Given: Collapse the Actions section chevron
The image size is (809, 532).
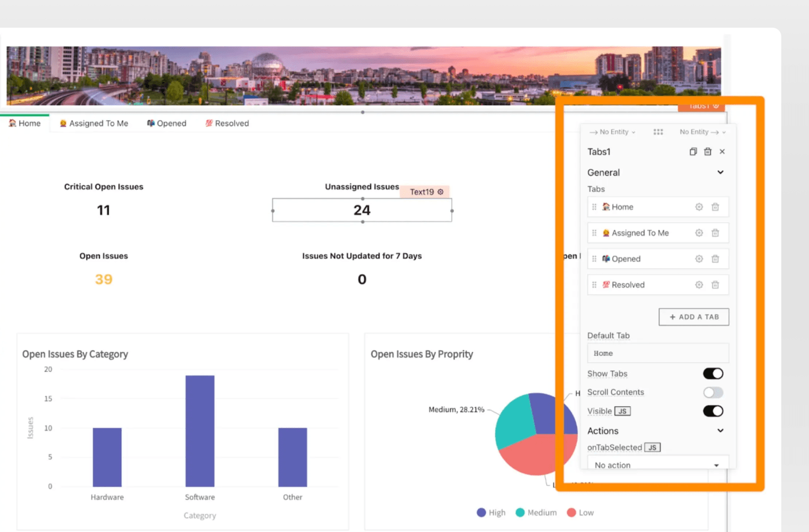Looking at the screenshot, I should 720,431.
